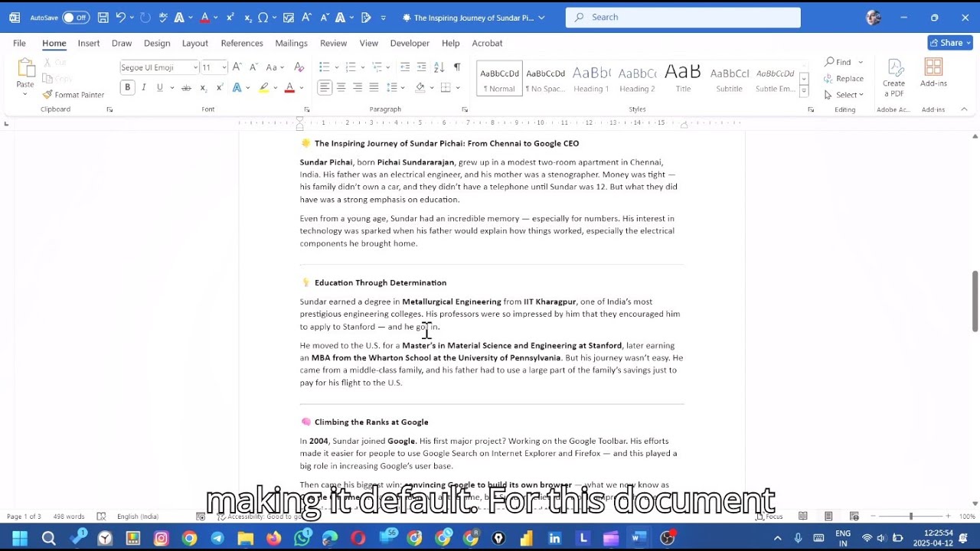Toggle AutoSave switch

click(75, 18)
